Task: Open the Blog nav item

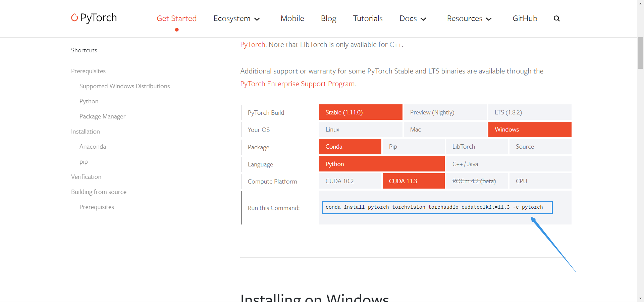Action: coord(329,18)
